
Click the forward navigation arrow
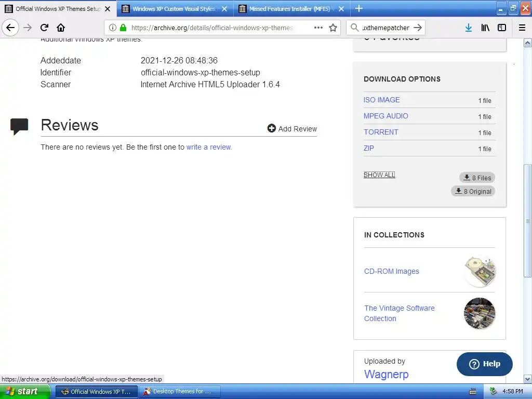click(x=28, y=28)
